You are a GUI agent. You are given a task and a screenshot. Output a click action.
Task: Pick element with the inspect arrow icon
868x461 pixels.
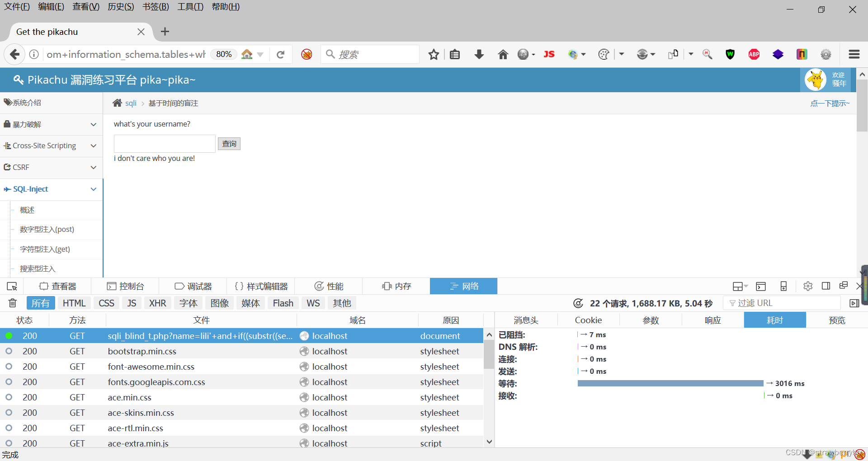point(12,286)
